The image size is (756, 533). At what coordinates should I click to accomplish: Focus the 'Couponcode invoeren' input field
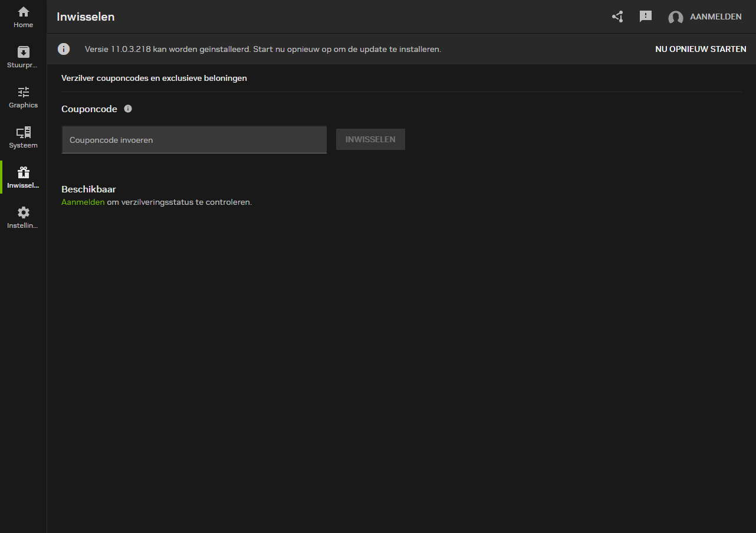coord(194,140)
